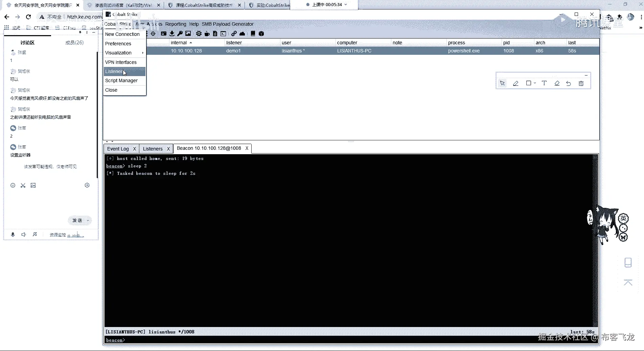Open the Reporting menu
Image resolution: width=644 pixels, height=351 pixels.
176,24
